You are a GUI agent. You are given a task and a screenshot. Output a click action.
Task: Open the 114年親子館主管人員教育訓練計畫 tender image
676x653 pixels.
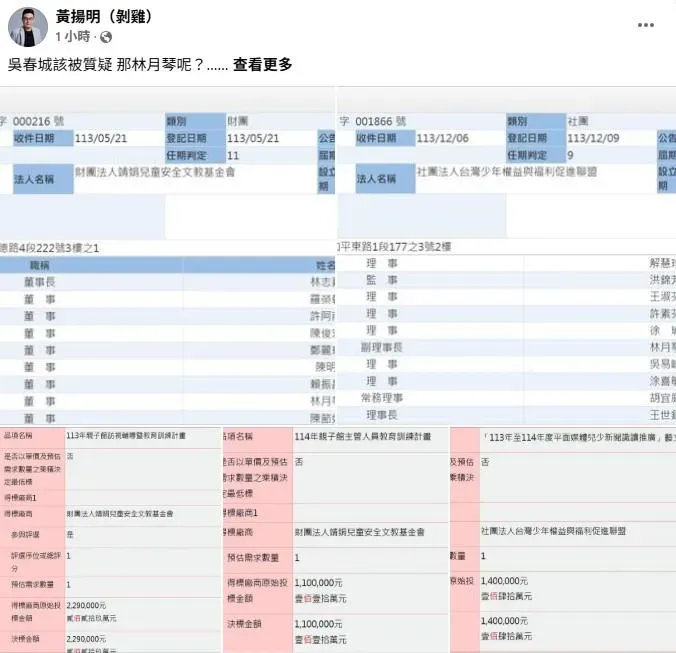coord(336,540)
